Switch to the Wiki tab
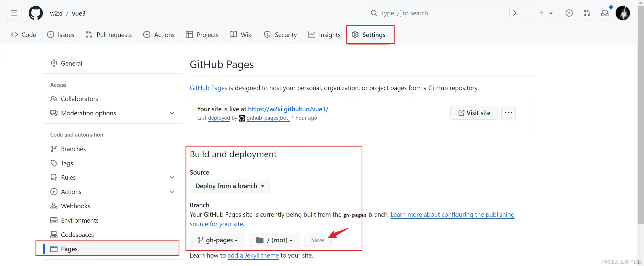The image size is (644, 266). point(241,35)
